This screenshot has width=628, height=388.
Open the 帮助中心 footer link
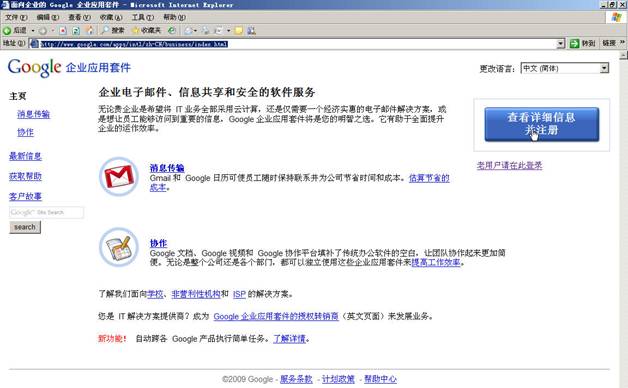pyautogui.click(x=380, y=379)
